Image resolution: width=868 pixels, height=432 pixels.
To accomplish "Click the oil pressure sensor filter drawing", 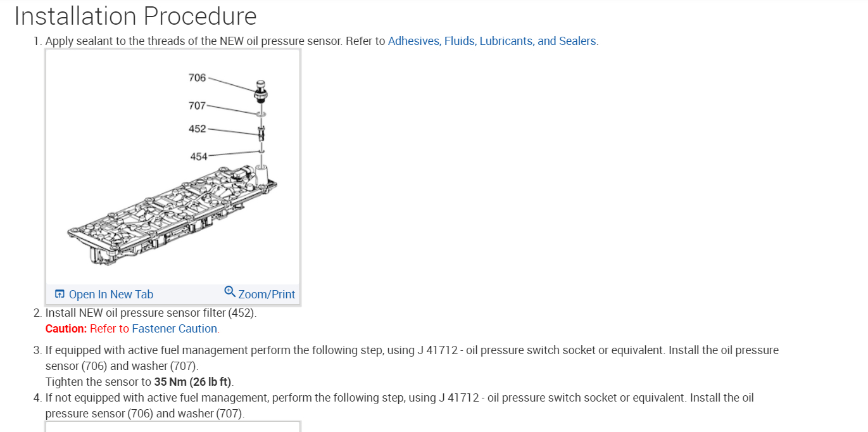I will pos(261,132).
